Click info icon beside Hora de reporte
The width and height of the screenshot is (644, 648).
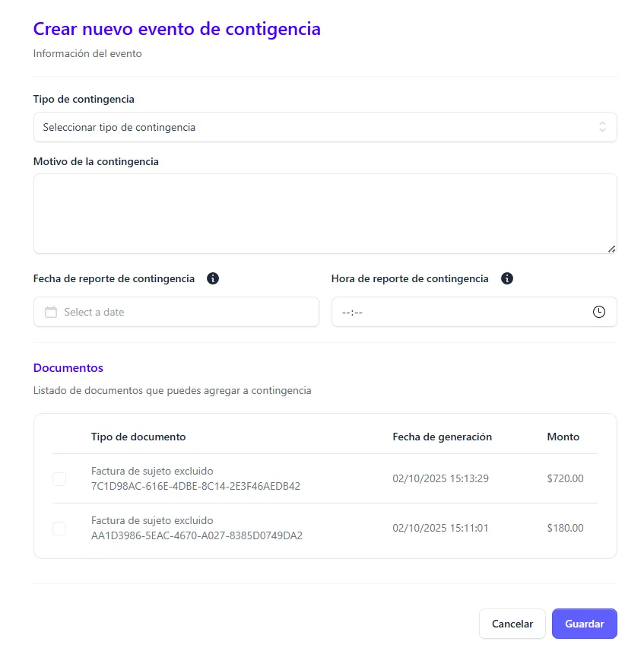point(507,278)
